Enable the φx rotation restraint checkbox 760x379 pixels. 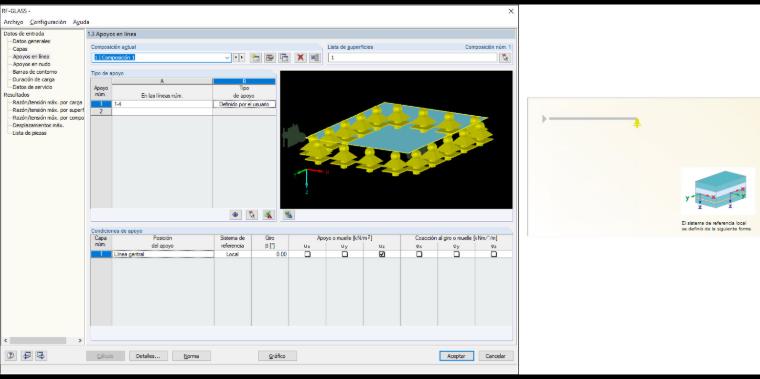pos(419,254)
